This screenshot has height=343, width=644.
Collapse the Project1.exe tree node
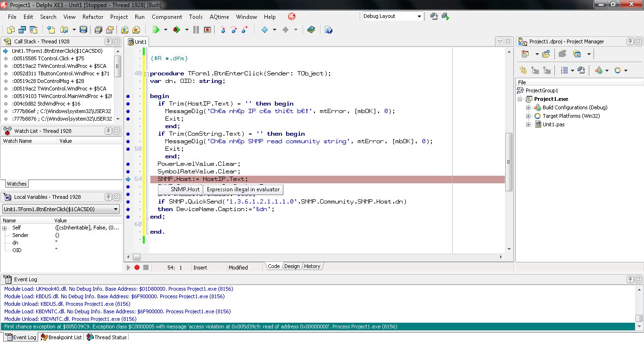coord(520,99)
